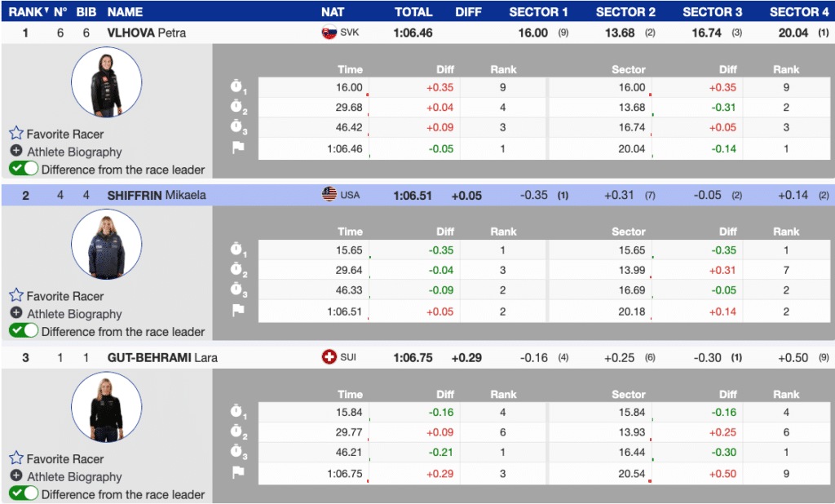Image resolution: width=835 pixels, height=504 pixels.
Task: Click the Favorite Racer star for Shiffrin
Action: point(16,296)
